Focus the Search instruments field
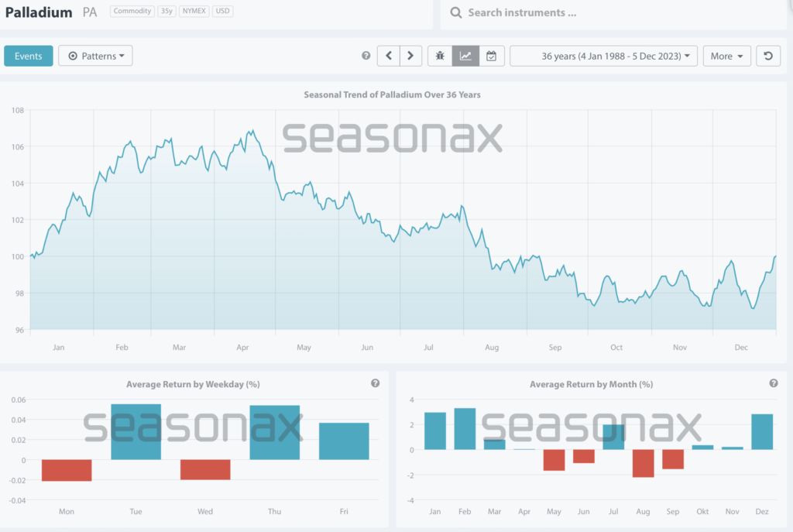793x532 pixels. (x=612, y=13)
